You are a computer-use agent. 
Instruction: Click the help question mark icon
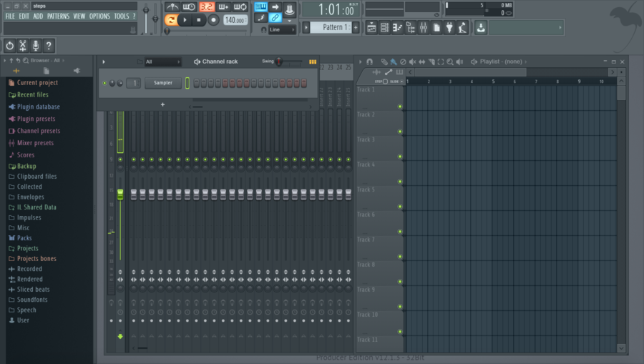49,46
